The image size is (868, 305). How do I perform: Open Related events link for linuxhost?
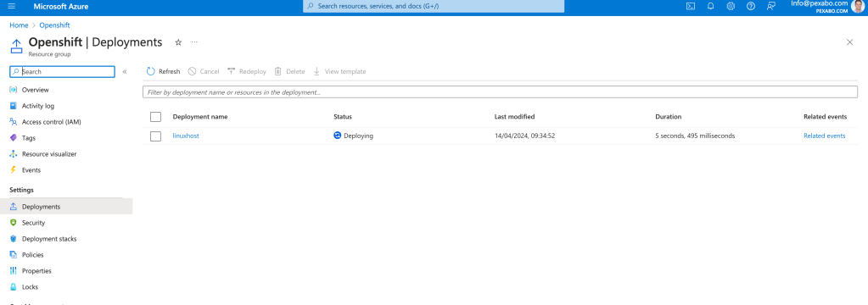824,136
